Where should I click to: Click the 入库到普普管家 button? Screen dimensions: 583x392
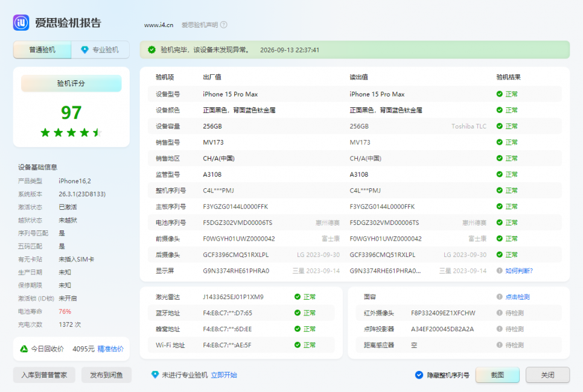[x=44, y=375]
